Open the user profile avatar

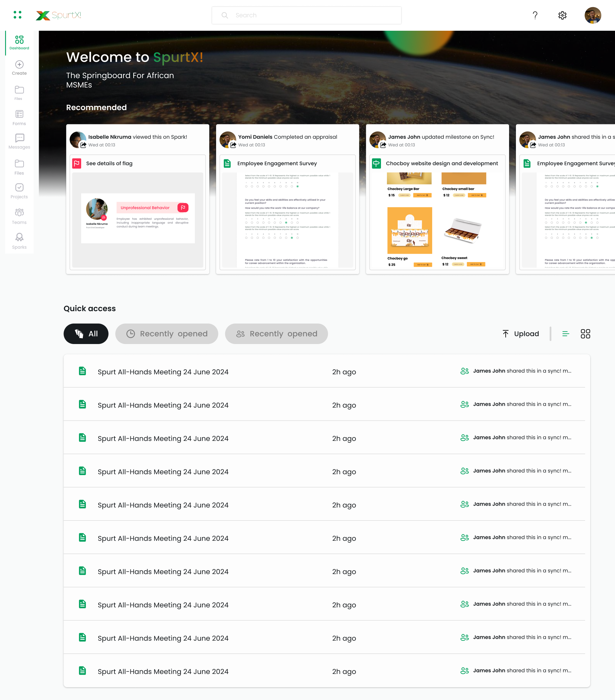[x=593, y=15]
